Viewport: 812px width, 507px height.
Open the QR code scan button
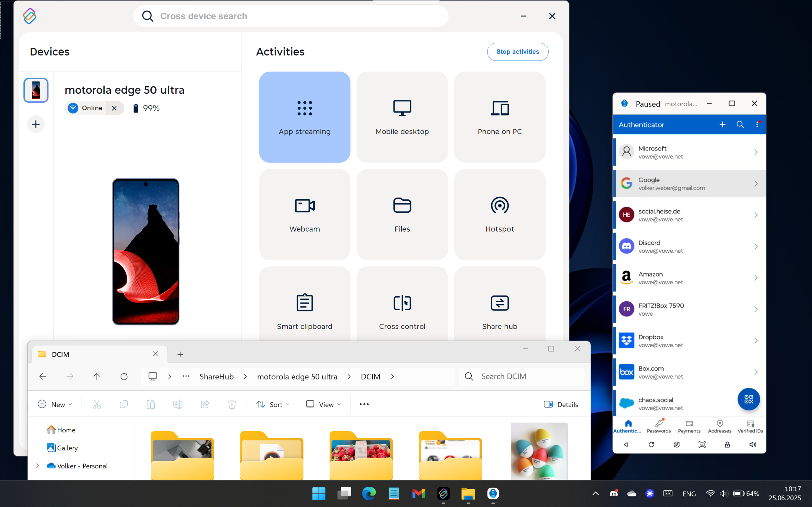(748, 399)
